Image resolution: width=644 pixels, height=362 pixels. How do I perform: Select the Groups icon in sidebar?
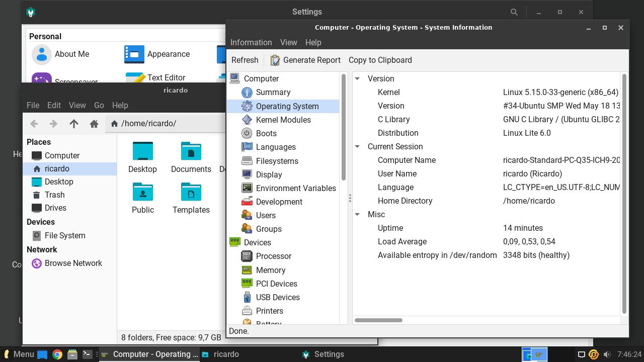click(x=247, y=229)
